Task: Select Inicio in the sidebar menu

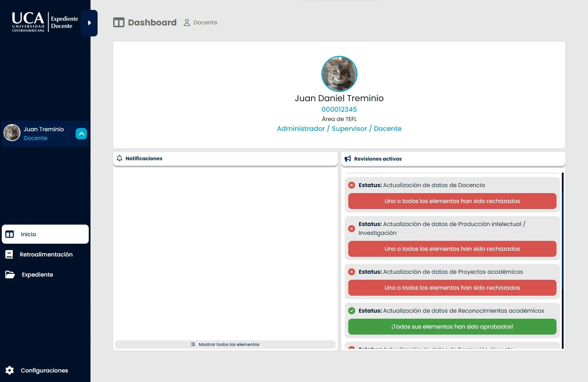Action: [x=45, y=234]
